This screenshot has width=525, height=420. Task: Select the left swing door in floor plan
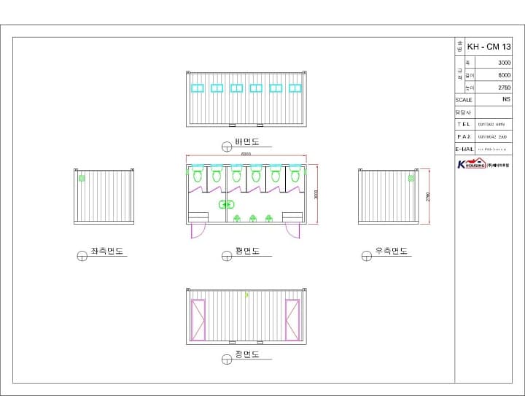point(198,230)
